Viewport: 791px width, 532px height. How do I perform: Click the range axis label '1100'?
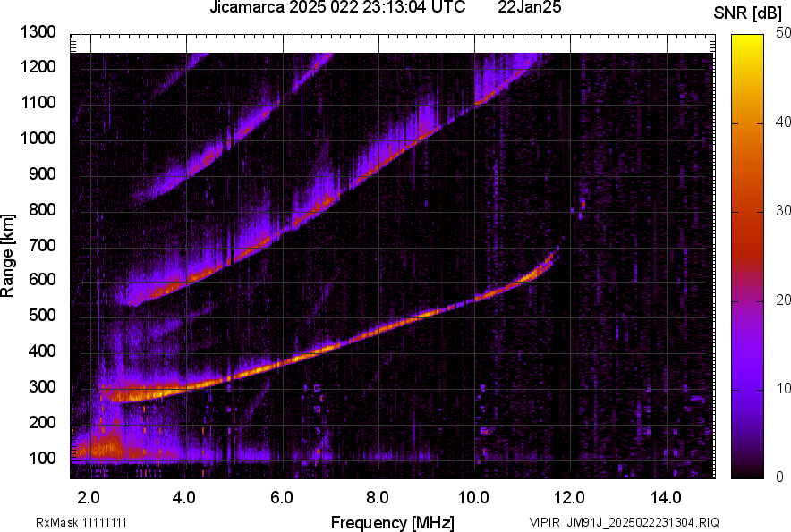pyautogui.click(x=38, y=102)
